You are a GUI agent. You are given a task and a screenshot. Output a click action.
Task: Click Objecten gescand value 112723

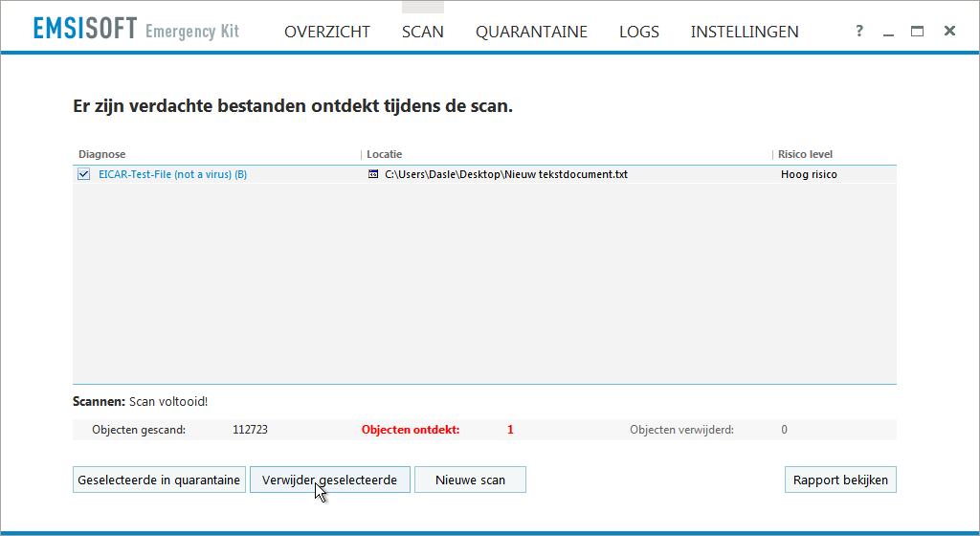click(x=250, y=430)
